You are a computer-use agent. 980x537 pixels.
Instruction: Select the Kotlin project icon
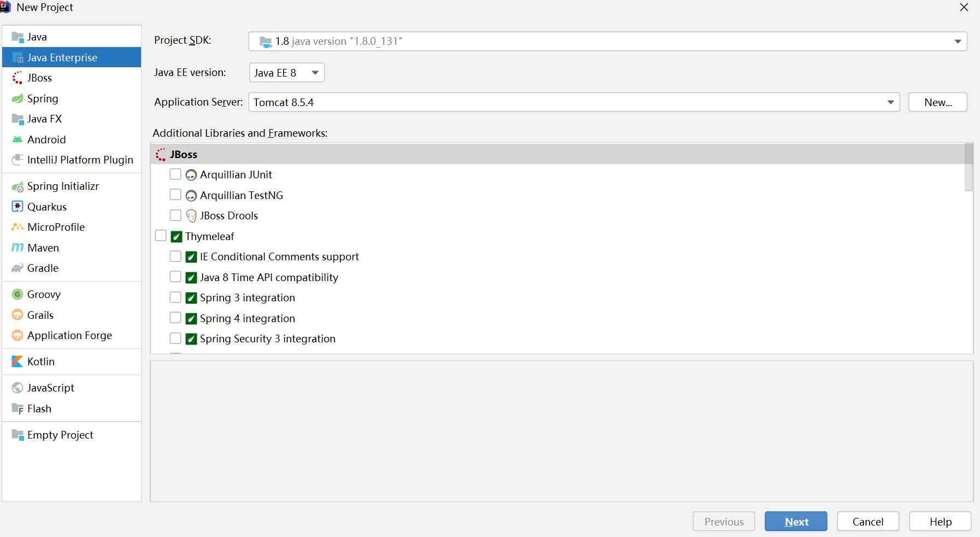tap(17, 362)
